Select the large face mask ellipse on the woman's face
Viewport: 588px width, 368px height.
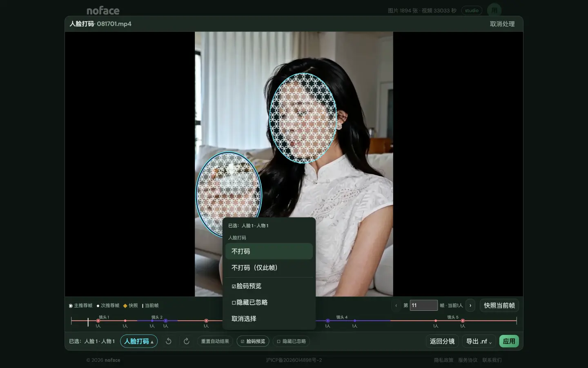[303, 118]
